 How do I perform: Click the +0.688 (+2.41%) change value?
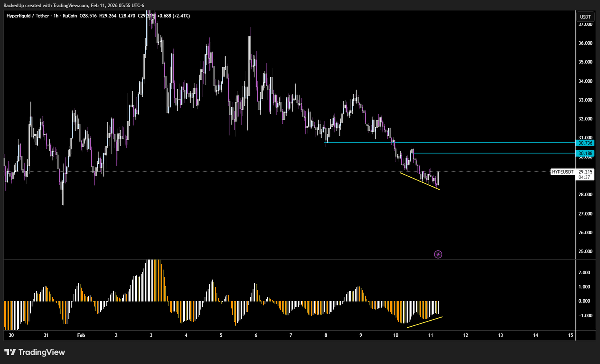pyautogui.click(x=173, y=16)
